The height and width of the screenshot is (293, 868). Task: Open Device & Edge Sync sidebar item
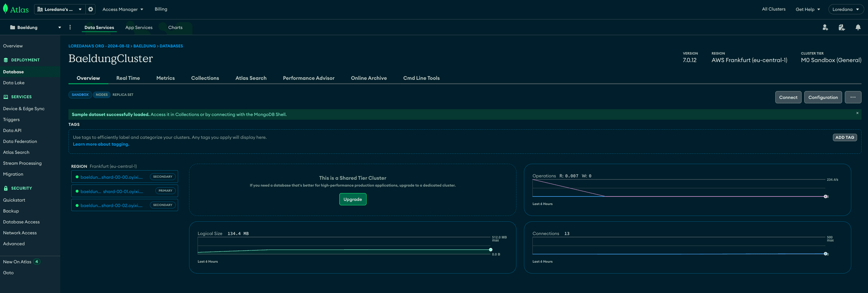[x=24, y=109]
